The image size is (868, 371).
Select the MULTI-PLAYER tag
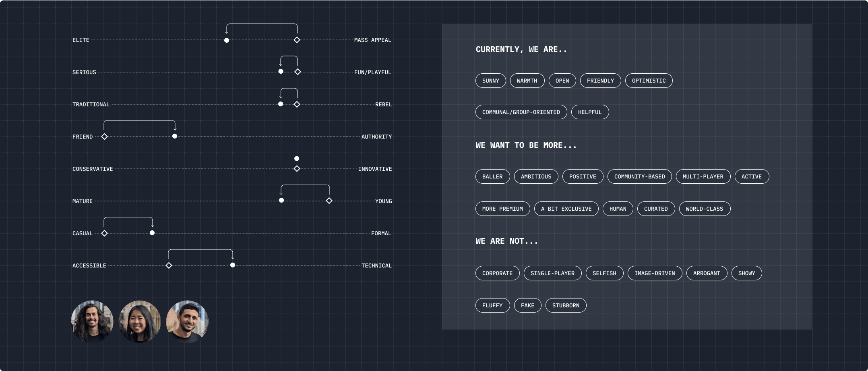pos(703,176)
